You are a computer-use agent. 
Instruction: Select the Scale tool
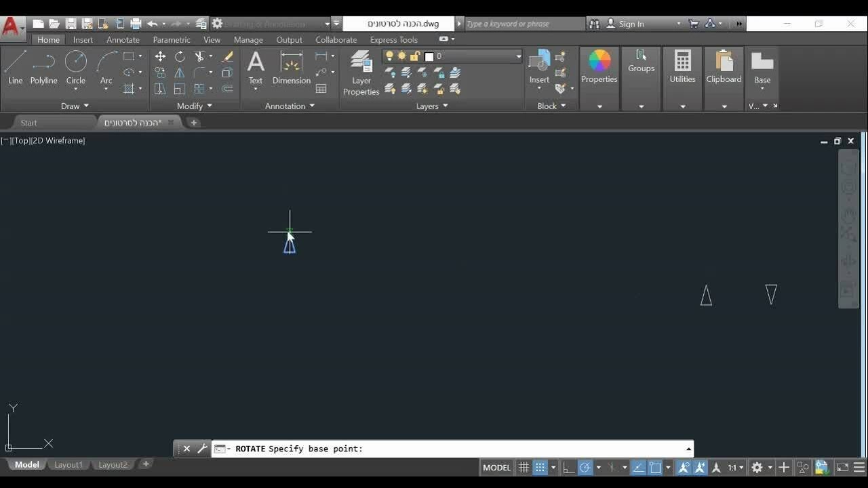[x=180, y=89]
